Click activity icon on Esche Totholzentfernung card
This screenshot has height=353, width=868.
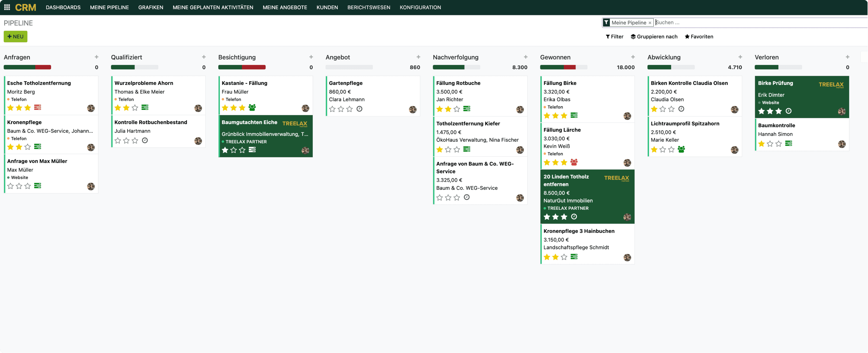(37, 108)
